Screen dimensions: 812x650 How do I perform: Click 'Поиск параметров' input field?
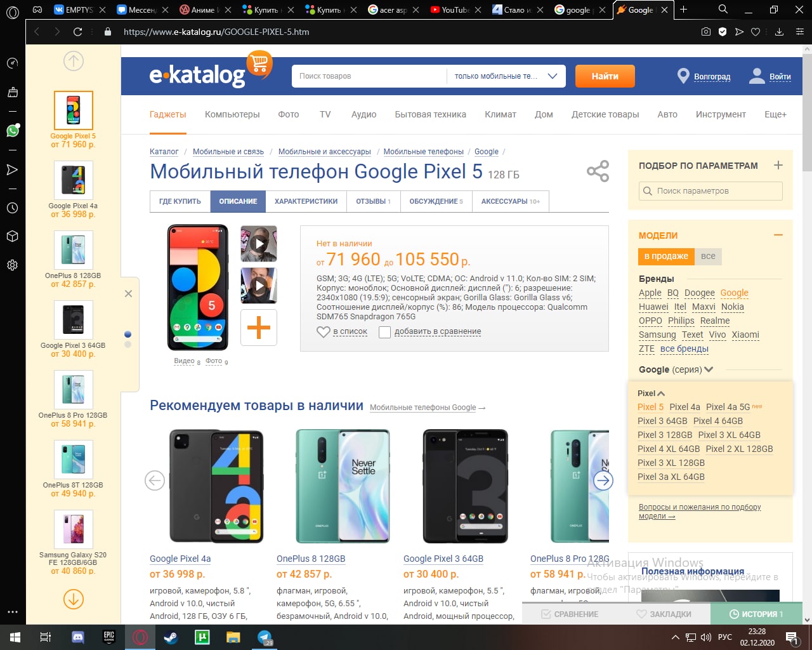[x=710, y=191]
